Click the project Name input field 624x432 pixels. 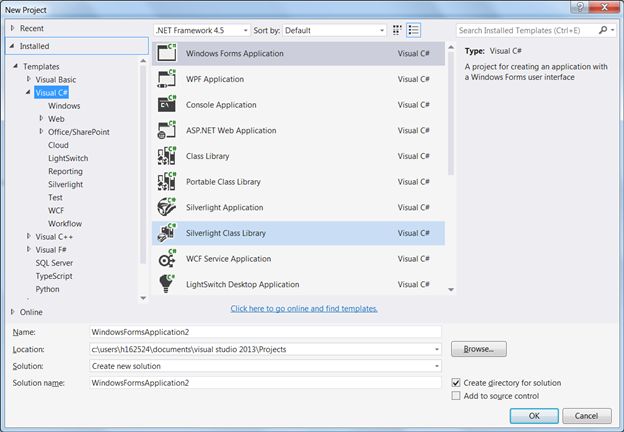pyautogui.click(x=265, y=332)
